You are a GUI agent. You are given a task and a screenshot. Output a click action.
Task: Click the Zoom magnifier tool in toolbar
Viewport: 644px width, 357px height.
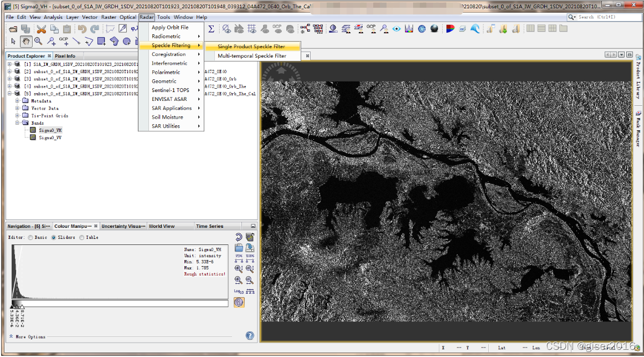[38, 41]
